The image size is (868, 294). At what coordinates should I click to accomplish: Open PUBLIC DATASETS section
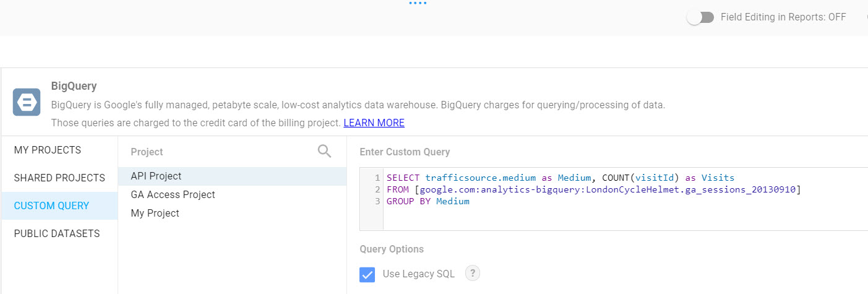point(57,234)
